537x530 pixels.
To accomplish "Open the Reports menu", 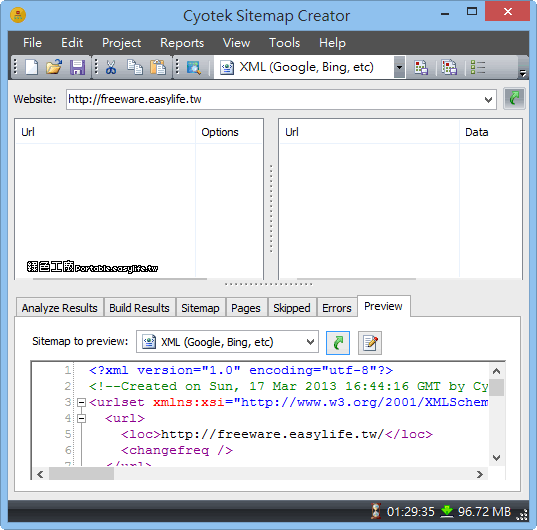I will [x=182, y=43].
